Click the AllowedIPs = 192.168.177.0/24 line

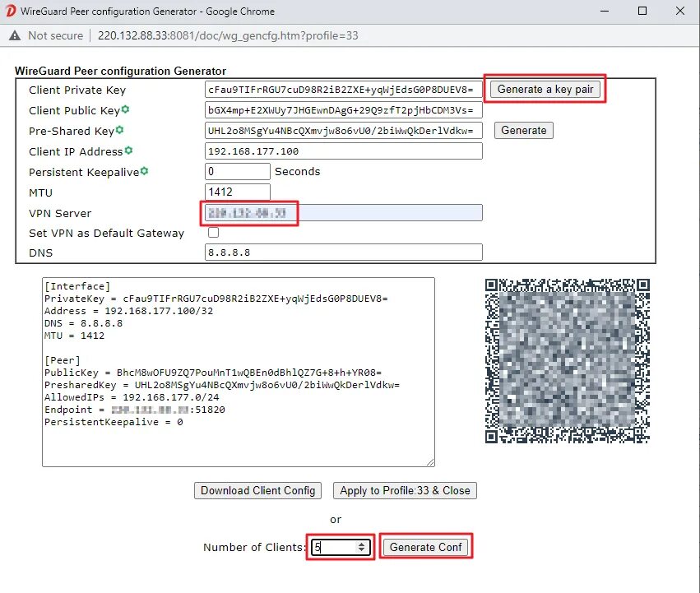point(132,397)
